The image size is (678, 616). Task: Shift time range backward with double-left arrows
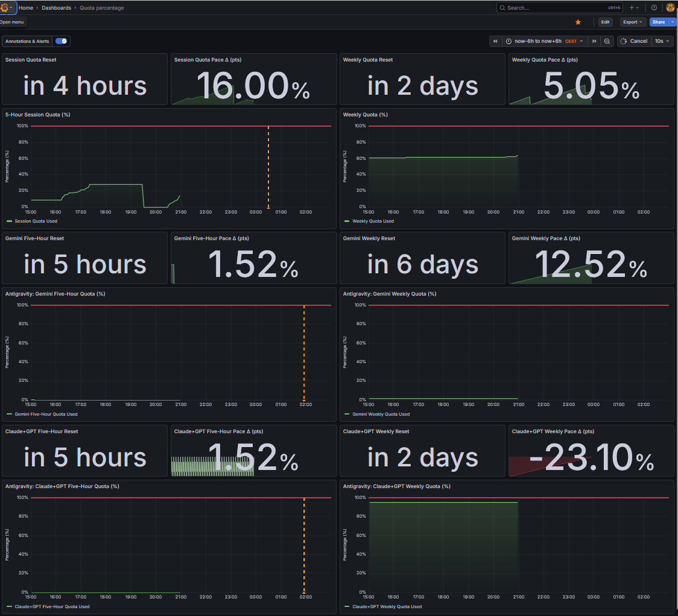pyautogui.click(x=495, y=41)
